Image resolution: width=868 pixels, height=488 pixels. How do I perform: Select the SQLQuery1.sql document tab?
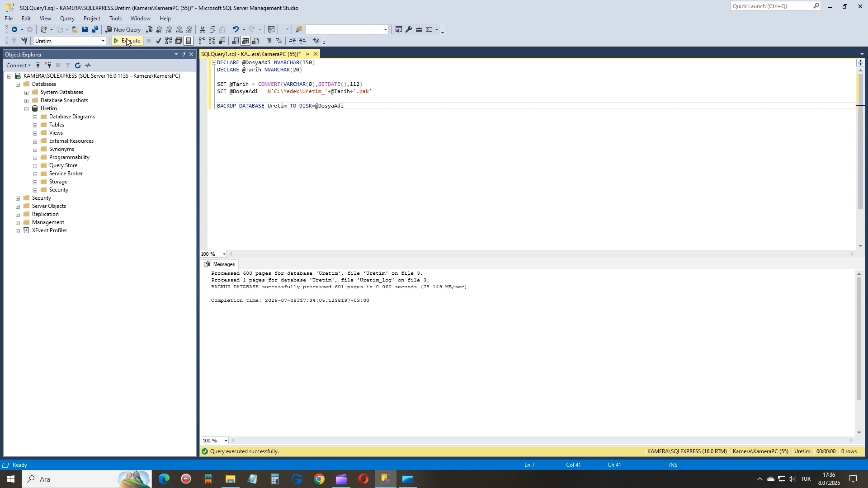pos(250,54)
